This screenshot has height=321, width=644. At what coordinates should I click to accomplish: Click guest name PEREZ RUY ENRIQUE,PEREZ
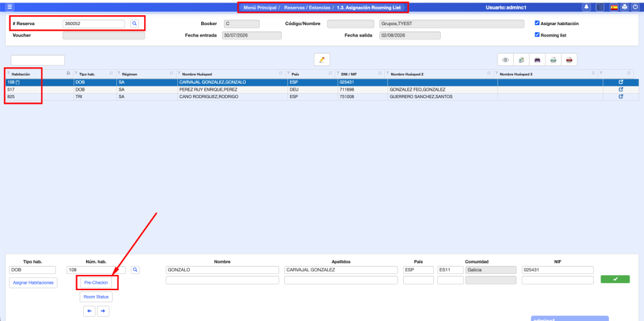(209, 89)
